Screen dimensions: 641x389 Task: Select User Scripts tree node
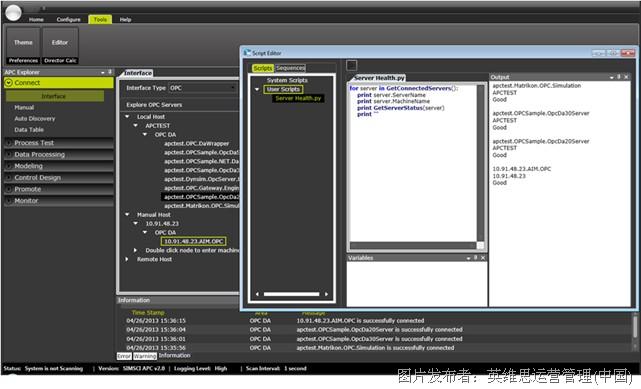tap(283, 89)
